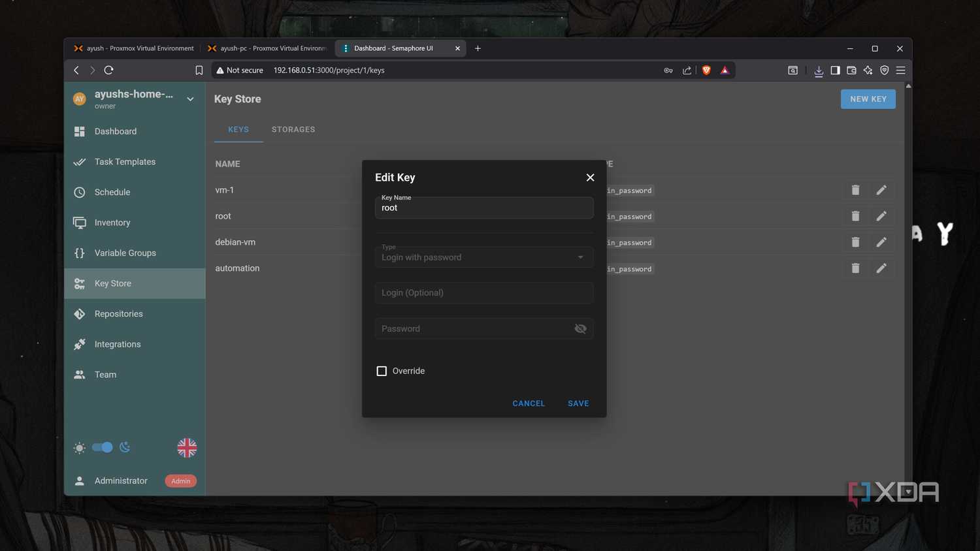Delete the vm-1 key

pos(855,190)
